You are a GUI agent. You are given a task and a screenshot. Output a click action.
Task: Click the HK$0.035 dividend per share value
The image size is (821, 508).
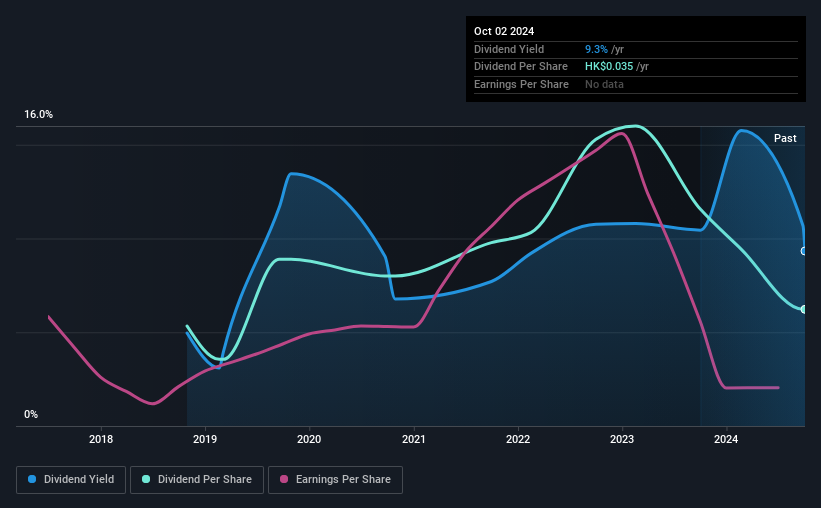pyautogui.click(x=609, y=67)
